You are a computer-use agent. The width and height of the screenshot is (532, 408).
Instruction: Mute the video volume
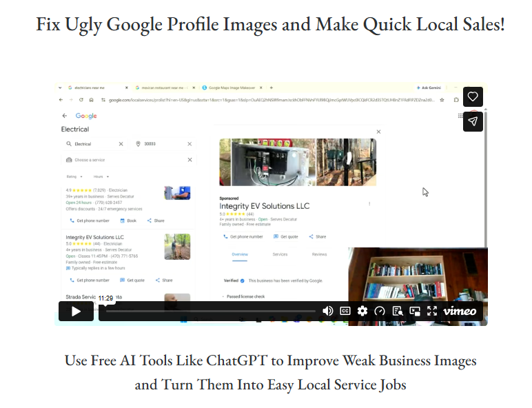(x=327, y=311)
